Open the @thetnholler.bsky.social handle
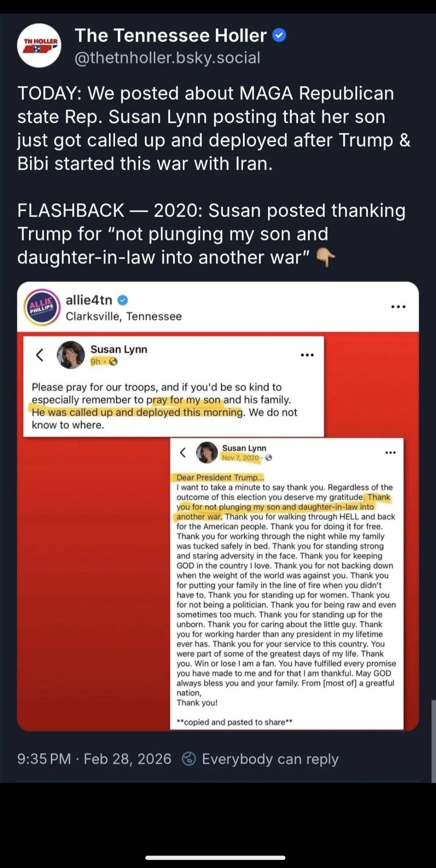Image resolution: width=436 pixels, height=868 pixels. pyautogui.click(x=167, y=58)
